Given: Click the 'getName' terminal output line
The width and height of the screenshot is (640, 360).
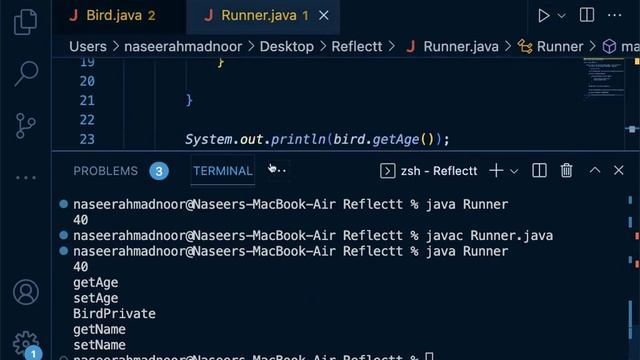Looking at the screenshot, I should [x=99, y=329].
